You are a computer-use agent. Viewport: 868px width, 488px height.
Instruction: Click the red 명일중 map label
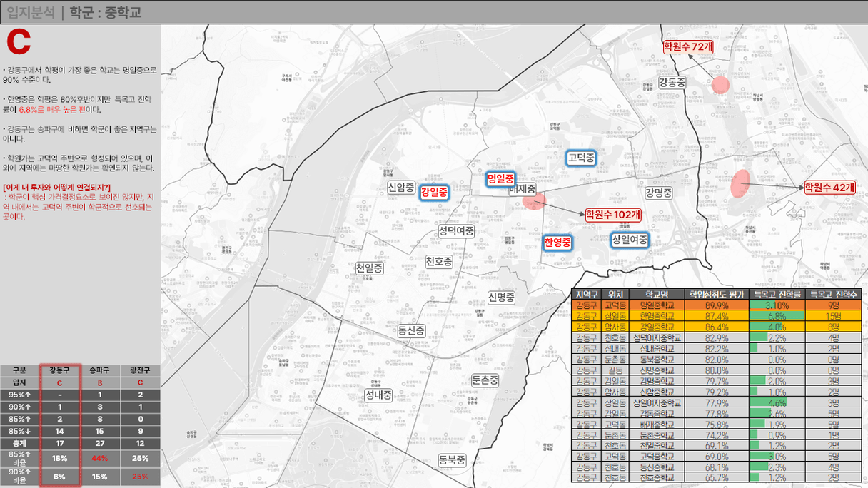(500, 178)
